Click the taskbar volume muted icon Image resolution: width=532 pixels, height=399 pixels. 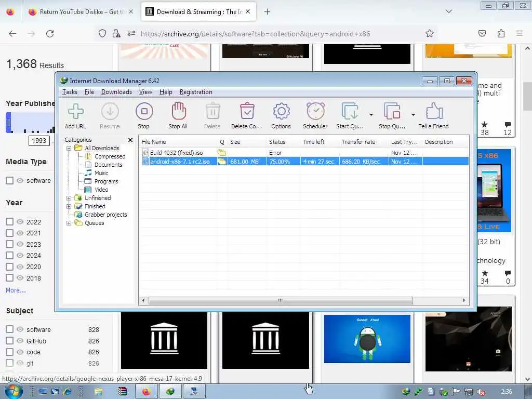[x=481, y=392]
